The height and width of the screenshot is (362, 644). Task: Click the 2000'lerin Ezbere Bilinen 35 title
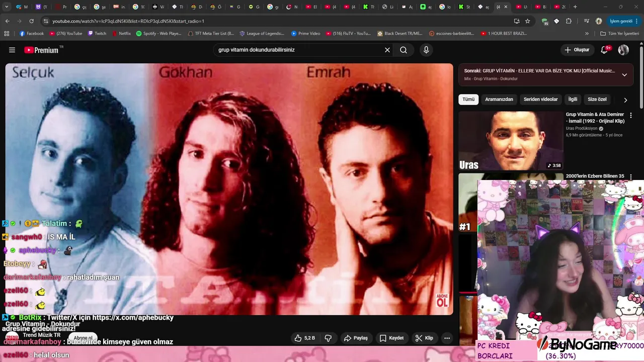(595, 176)
